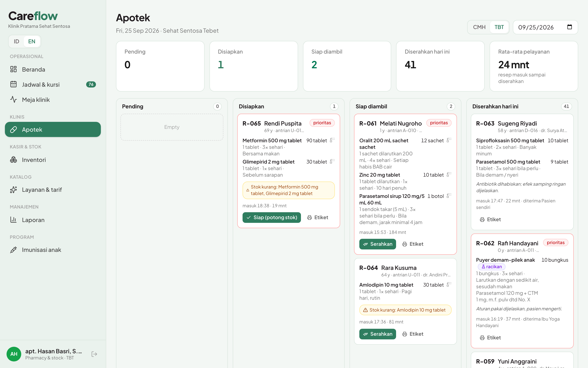Click substitute icon next to Amlodipin 30 tablet
This screenshot has height=368, width=588.
449,284
